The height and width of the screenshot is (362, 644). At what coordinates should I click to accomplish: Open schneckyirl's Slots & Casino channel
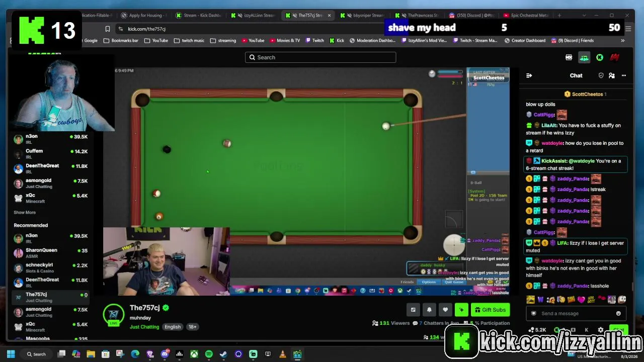(x=50, y=268)
